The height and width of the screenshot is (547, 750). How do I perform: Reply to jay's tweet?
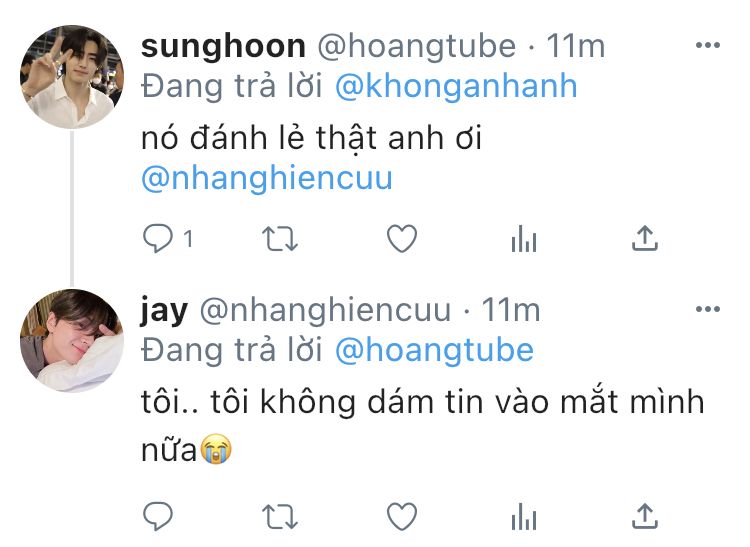point(158,516)
